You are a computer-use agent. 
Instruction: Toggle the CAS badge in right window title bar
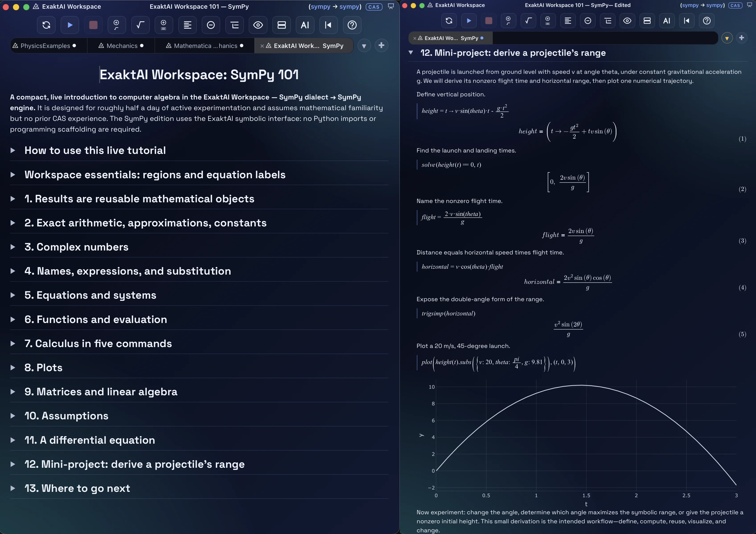click(735, 5)
